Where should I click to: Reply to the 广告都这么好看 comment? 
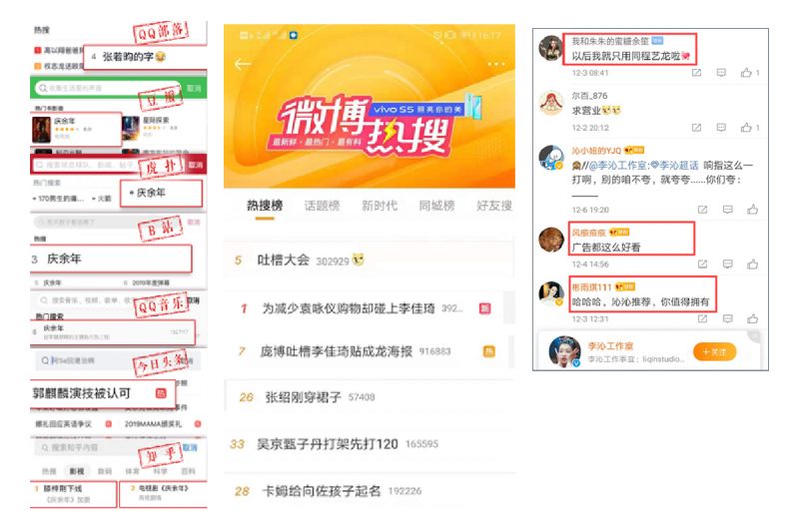pyautogui.click(x=728, y=264)
